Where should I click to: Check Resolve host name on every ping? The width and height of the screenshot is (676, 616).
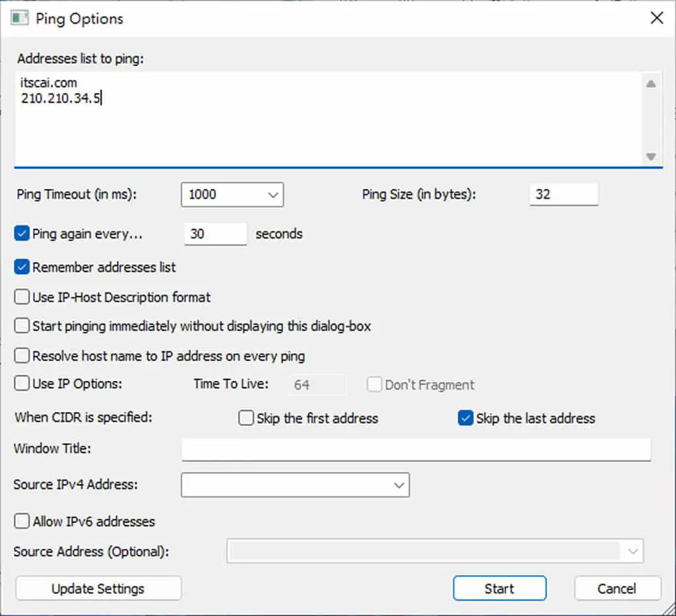click(x=22, y=356)
